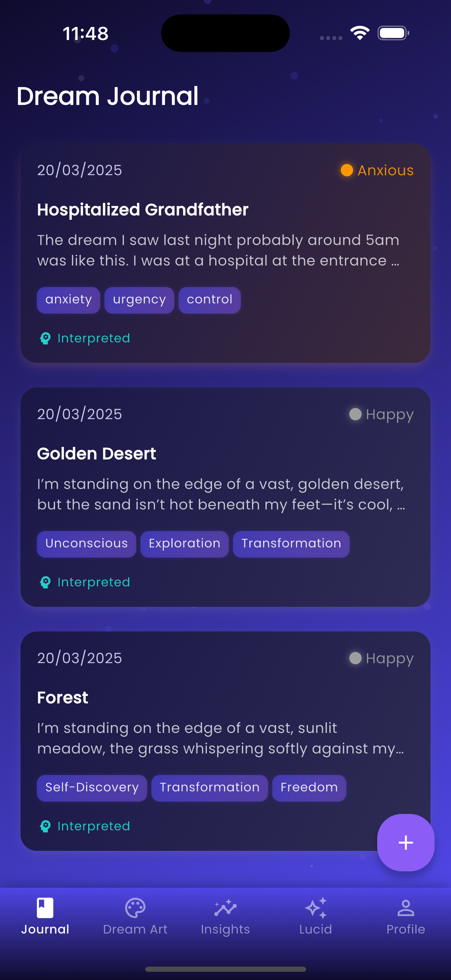Tap the 'control' tag chip
The image size is (451, 980).
[x=209, y=300]
